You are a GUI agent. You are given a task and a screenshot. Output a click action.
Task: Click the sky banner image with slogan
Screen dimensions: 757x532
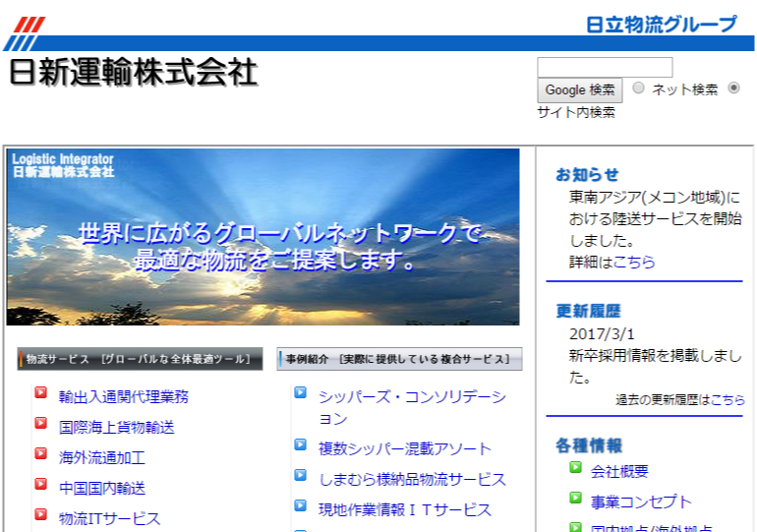[262, 237]
